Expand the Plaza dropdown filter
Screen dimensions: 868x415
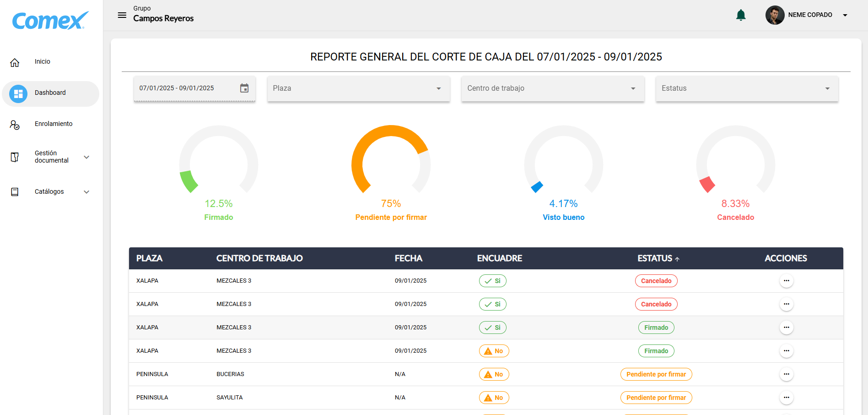(x=358, y=88)
